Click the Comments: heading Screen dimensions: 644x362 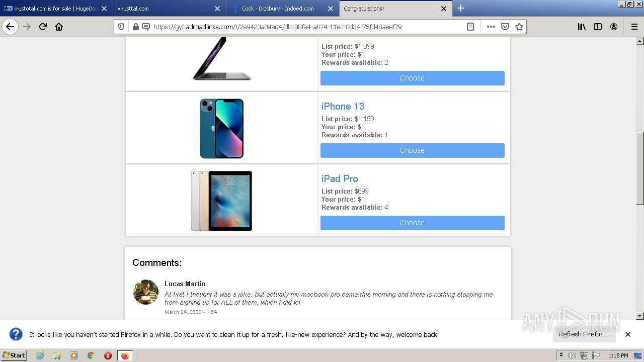click(x=157, y=262)
